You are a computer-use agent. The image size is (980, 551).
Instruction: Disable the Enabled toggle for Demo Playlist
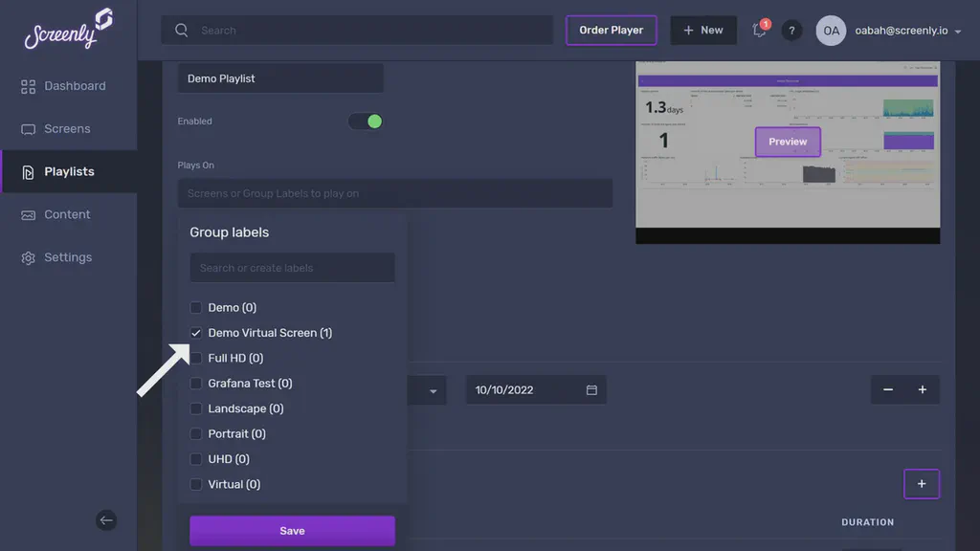365,121
